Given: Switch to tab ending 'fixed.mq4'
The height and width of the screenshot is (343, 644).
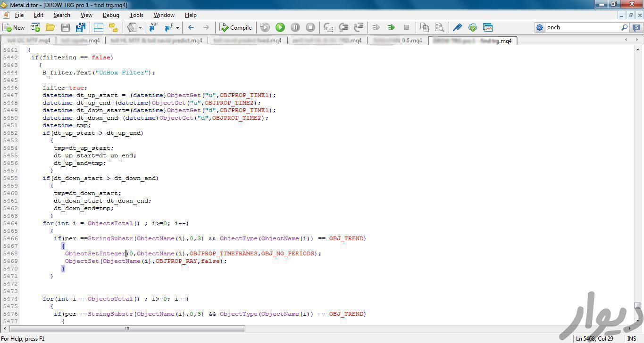Looking at the screenshot, I should [x=247, y=41].
